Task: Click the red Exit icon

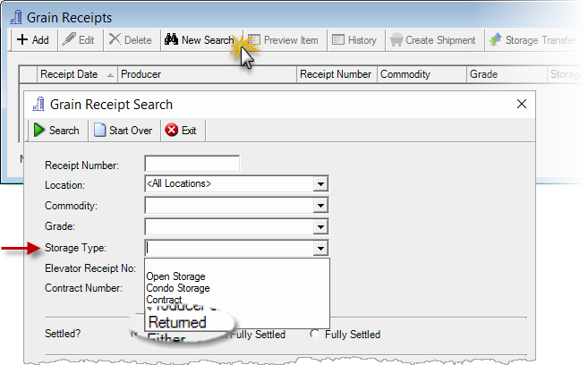Action: tap(172, 130)
